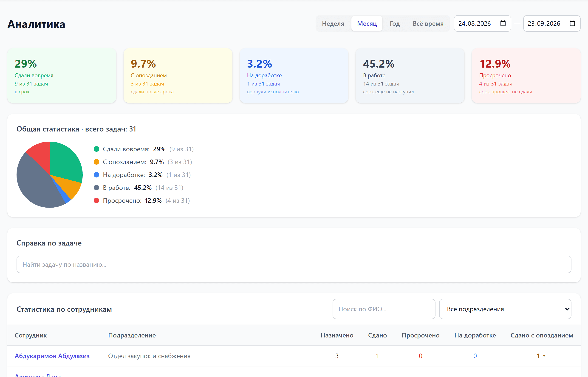Select the Месяц period tab

[x=367, y=23]
